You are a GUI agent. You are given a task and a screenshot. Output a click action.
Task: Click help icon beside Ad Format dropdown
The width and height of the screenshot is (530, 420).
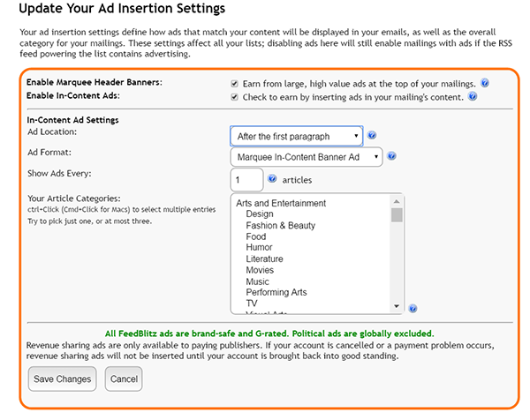coord(391,156)
